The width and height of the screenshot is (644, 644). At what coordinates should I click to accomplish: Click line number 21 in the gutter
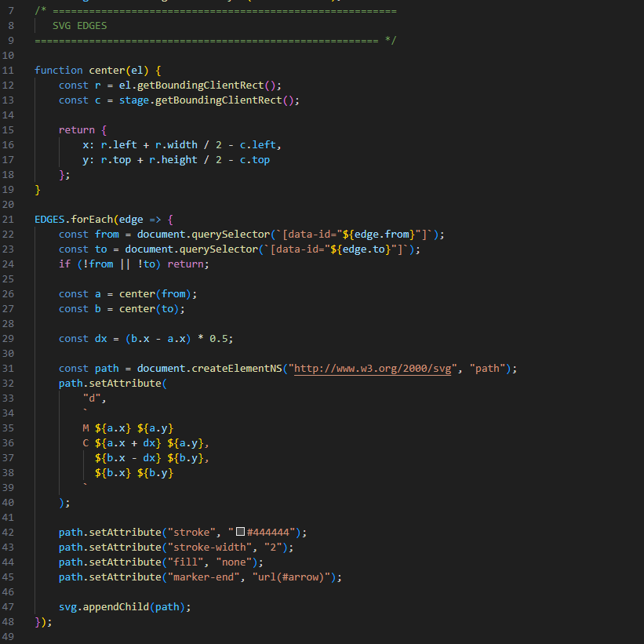9,219
